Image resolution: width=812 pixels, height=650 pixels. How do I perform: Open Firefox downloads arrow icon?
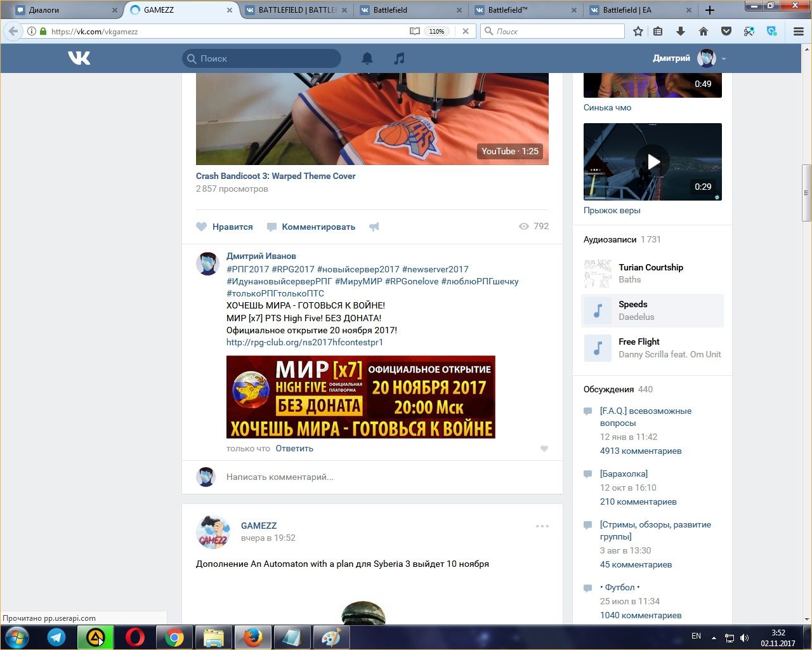[681, 31]
